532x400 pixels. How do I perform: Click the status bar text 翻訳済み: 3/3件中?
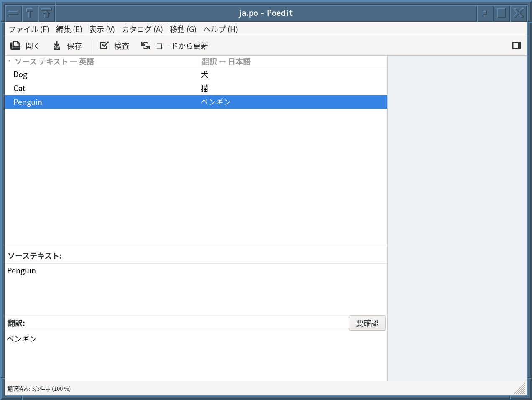[39, 389]
